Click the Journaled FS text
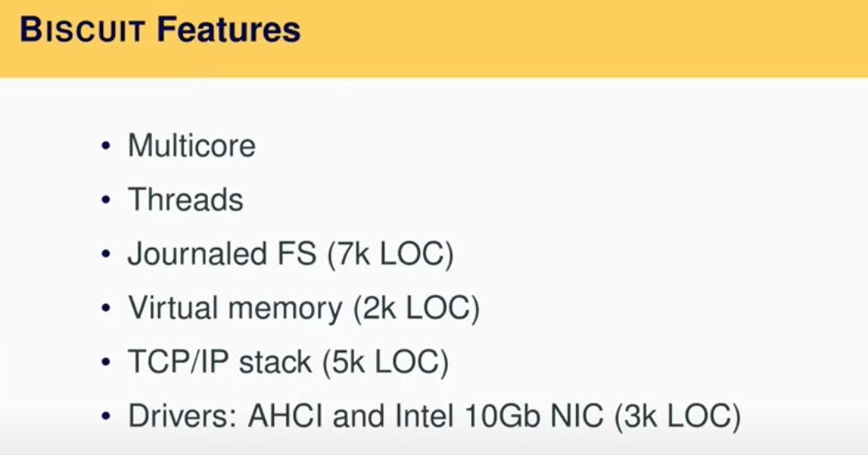 coord(223,255)
